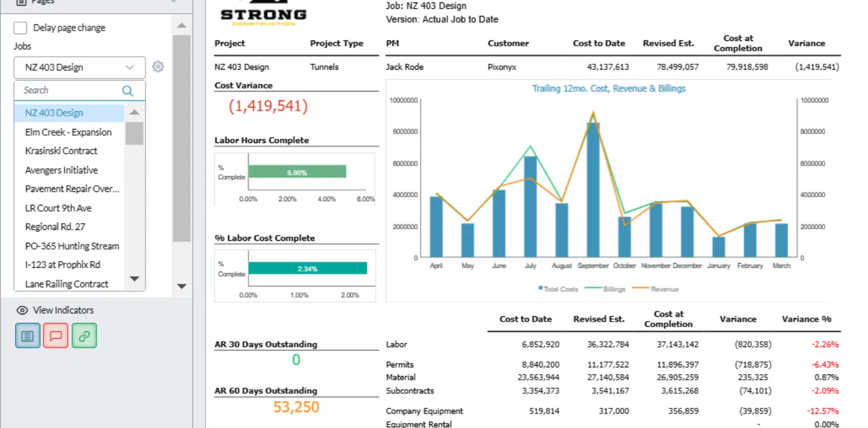The width and height of the screenshot is (868, 428).
Task: Click the jobs list scroll down arrow
Action: [x=134, y=279]
